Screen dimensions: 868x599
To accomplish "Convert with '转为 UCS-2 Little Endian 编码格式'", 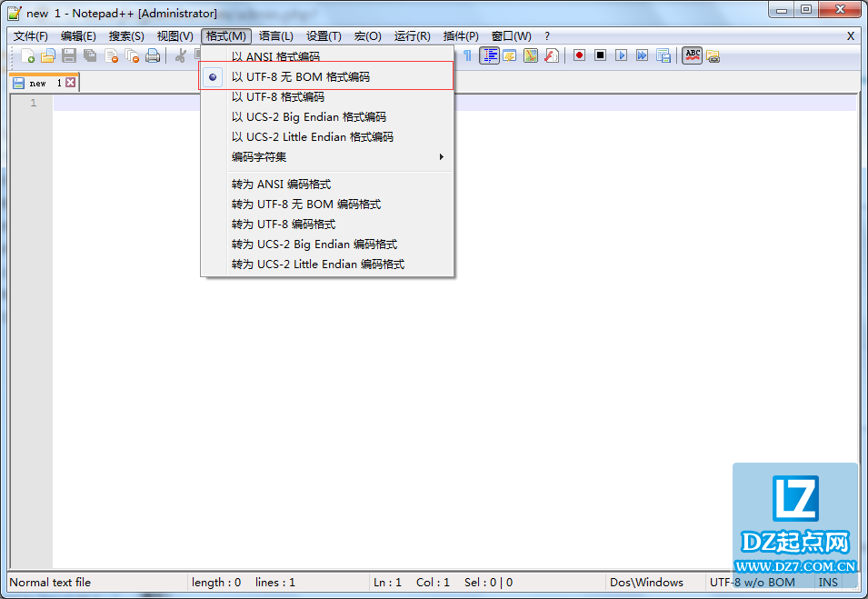I will [x=327, y=265].
